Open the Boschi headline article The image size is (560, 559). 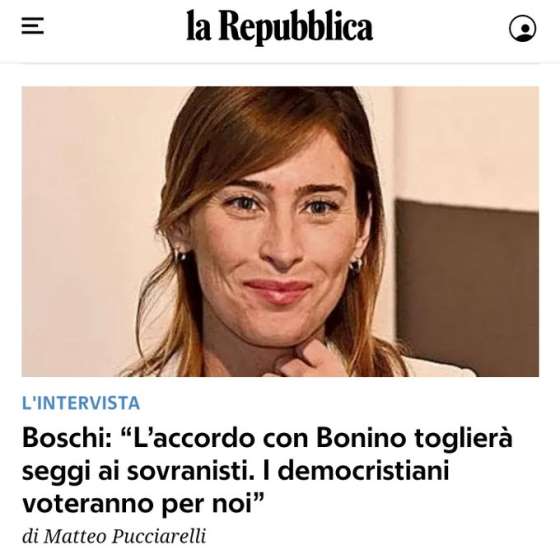pos(267,470)
